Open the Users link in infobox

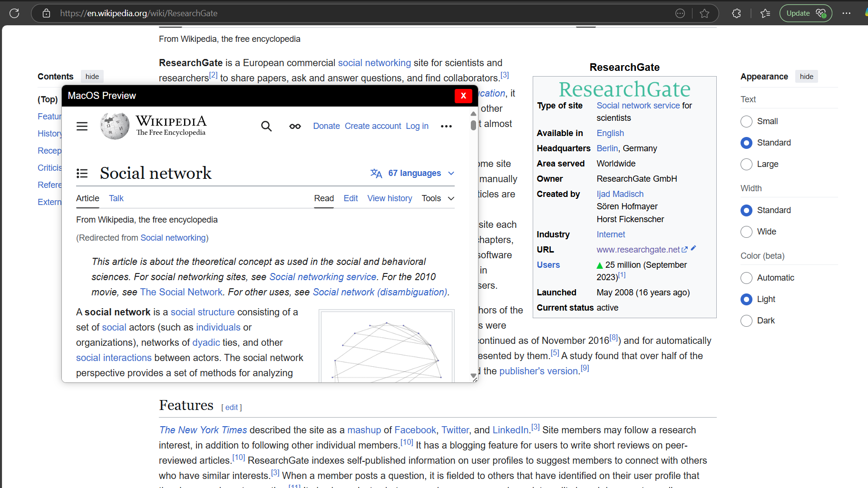(548, 265)
